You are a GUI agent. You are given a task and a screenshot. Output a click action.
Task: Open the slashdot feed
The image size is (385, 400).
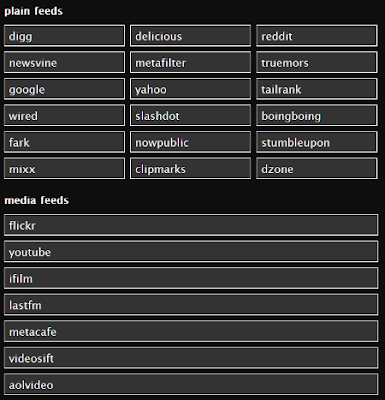click(x=190, y=115)
